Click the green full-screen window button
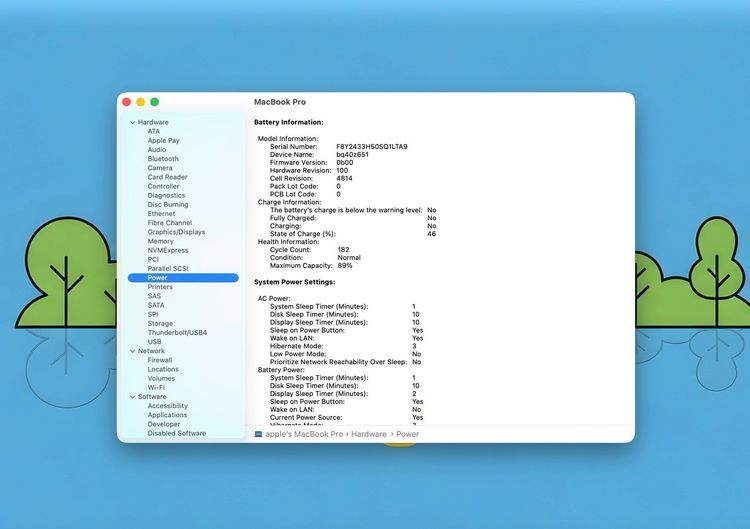The image size is (750, 529). [155, 102]
